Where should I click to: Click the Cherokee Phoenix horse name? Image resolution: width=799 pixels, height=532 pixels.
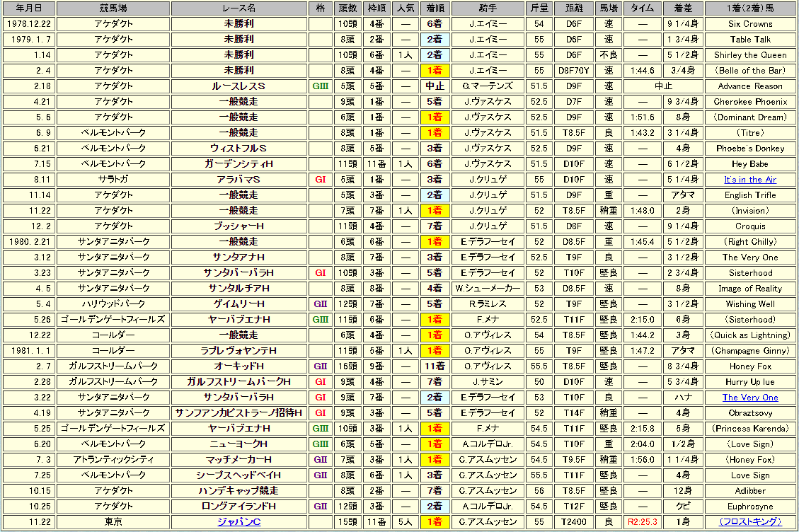[x=750, y=102]
